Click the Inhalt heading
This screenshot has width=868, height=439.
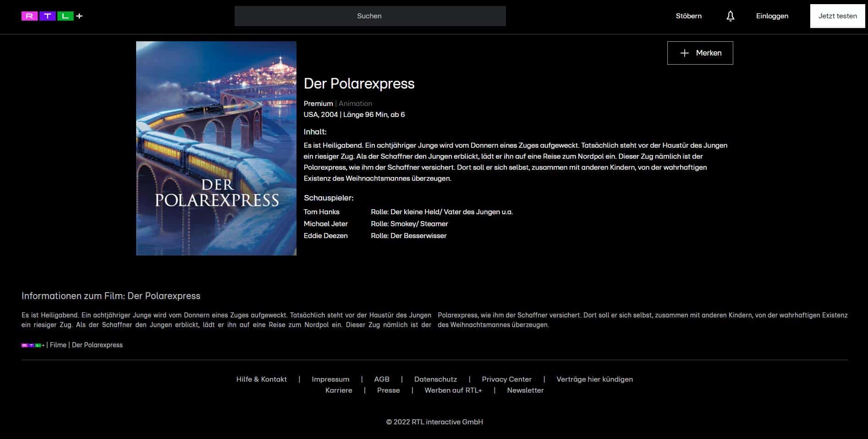pyautogui.click(x=315, y=132)
